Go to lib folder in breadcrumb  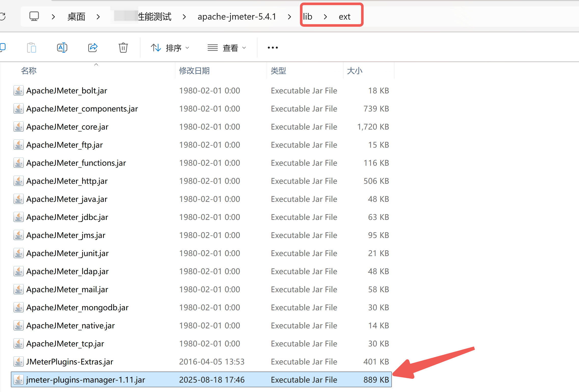307,17
